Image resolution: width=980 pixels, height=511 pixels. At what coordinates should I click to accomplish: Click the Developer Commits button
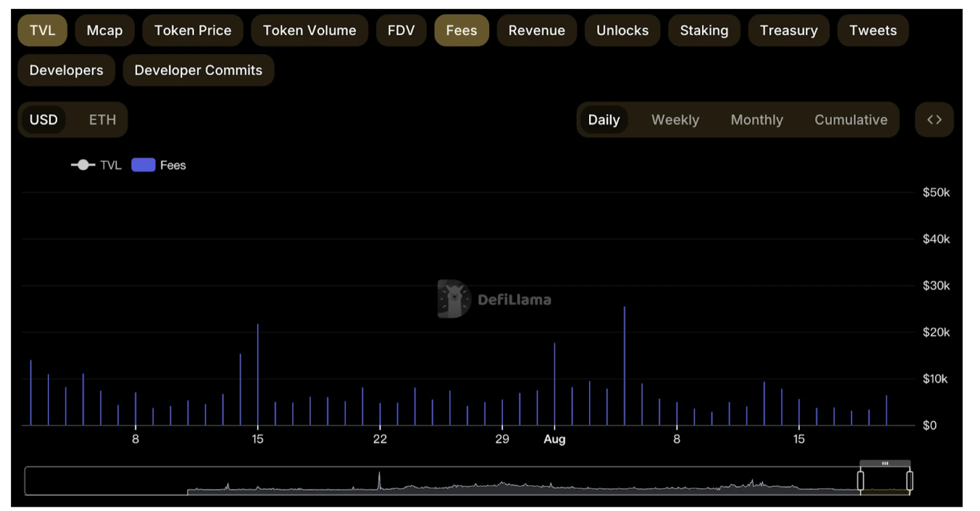[198, 70]
